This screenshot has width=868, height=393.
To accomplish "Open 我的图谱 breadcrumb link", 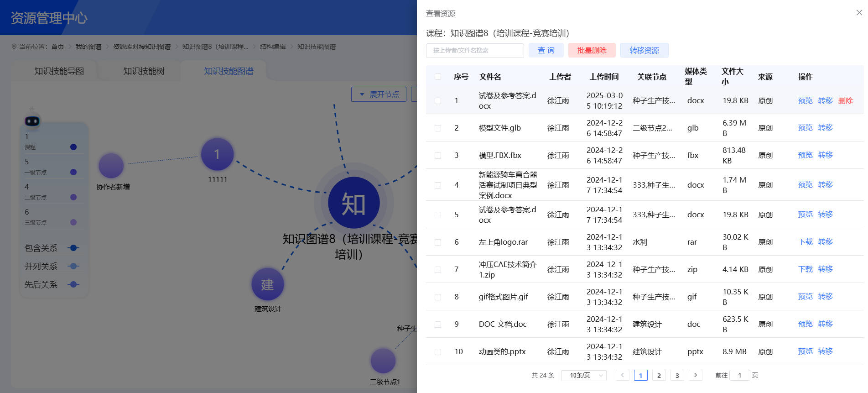I will (x=88, y=47).
